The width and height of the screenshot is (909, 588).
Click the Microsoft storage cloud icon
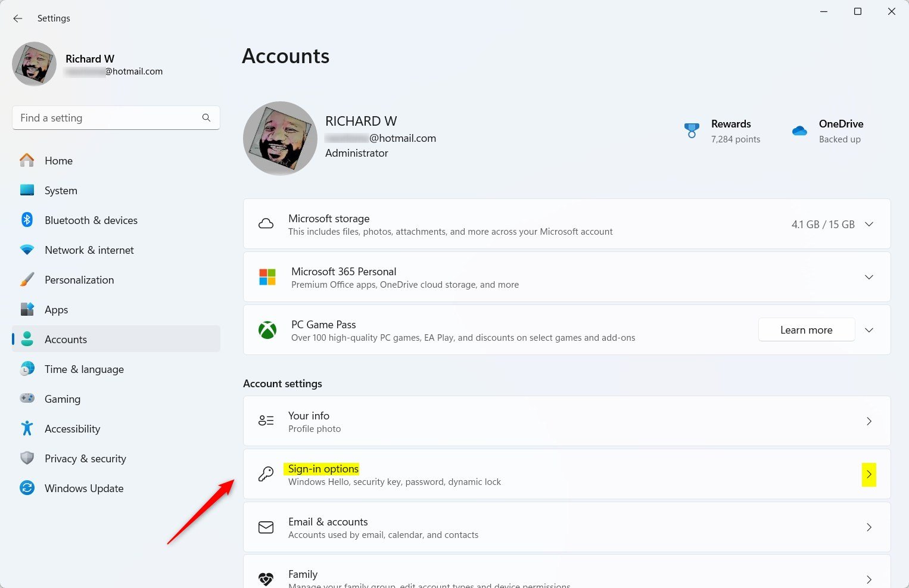266,223
